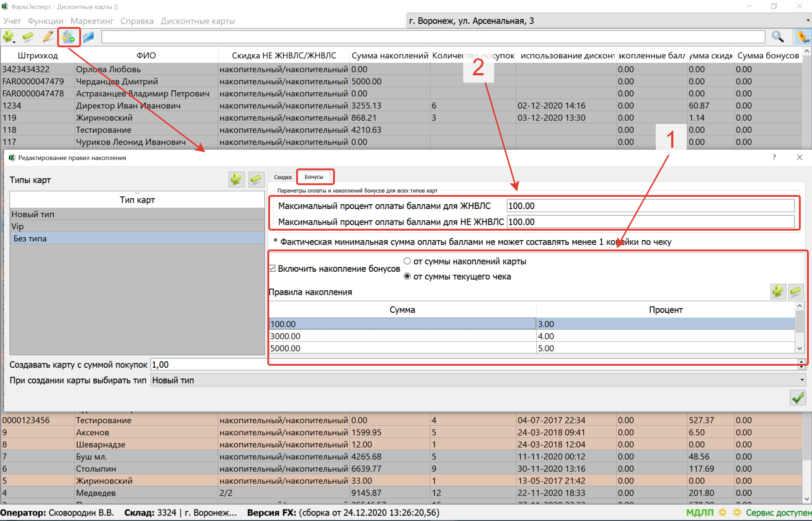Add a new card type with plus icon
812x521 pixels.
(236, 179)
